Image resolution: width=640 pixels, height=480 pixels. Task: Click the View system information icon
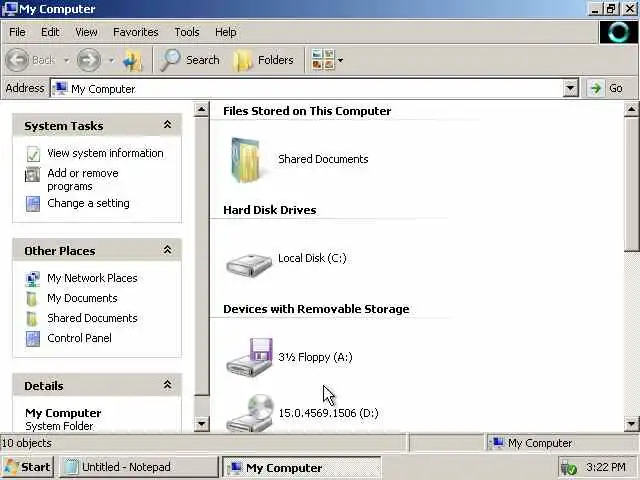[x=33, y=153]
